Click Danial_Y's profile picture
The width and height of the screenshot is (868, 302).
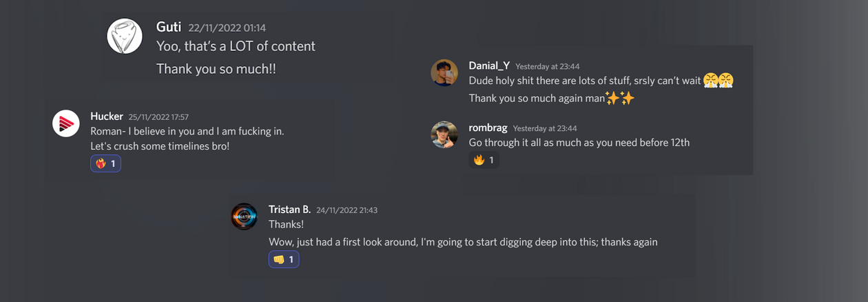click(444, 72)
